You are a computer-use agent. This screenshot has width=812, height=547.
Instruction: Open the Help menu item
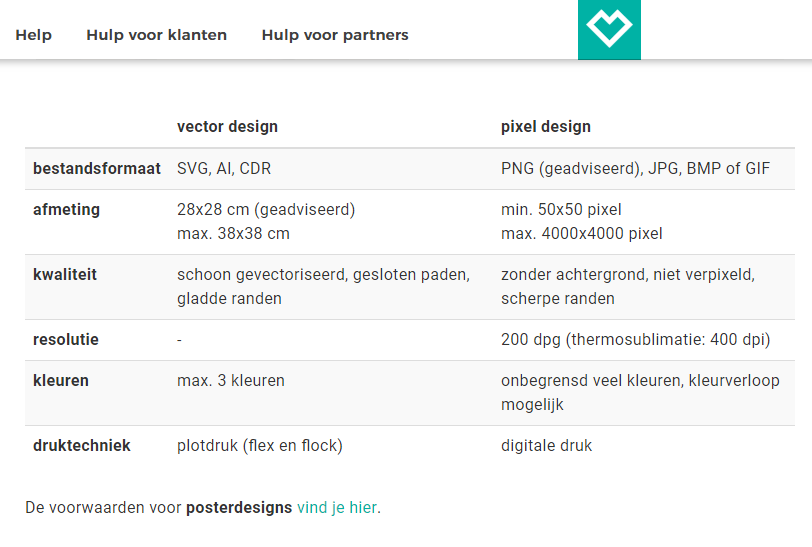33,35
